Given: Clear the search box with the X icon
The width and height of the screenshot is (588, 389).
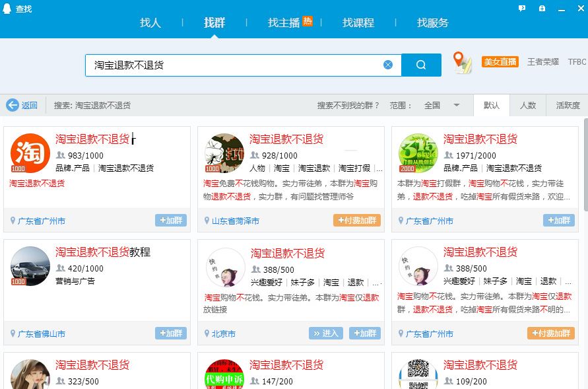Looking at the screenshot, I should pyautogui.click(x=388, y=65).
